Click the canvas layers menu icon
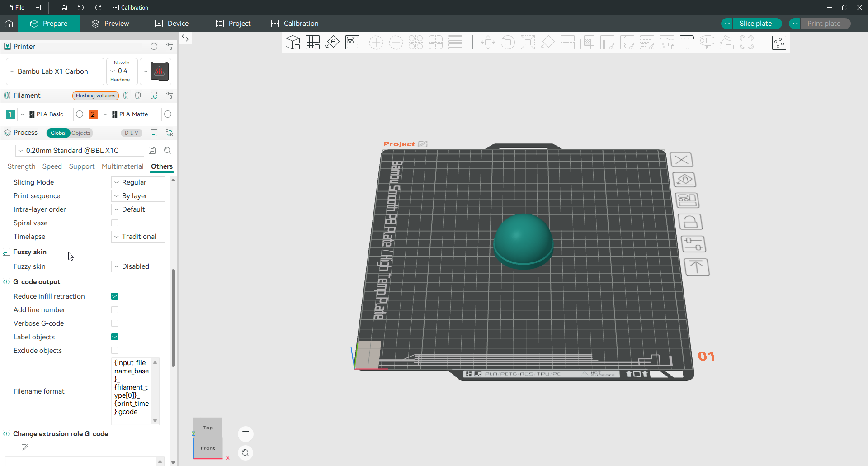 tap(245, 434)
